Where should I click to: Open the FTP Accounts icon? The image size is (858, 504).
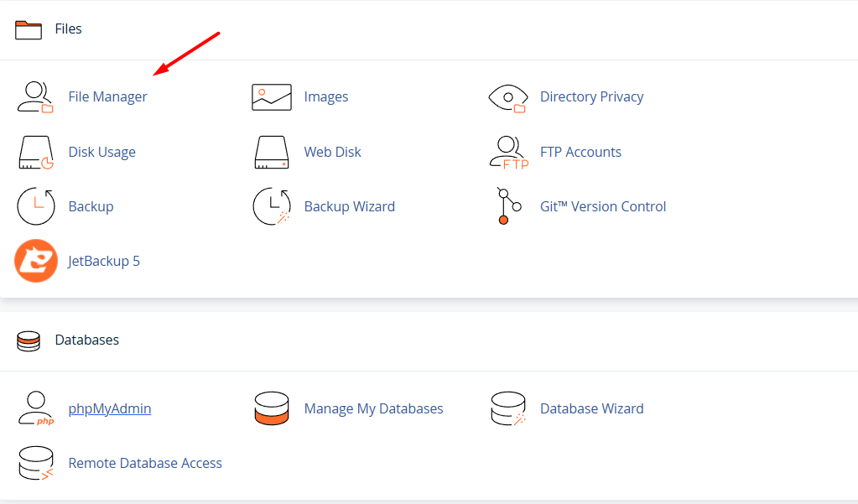(x=508, y=153)
